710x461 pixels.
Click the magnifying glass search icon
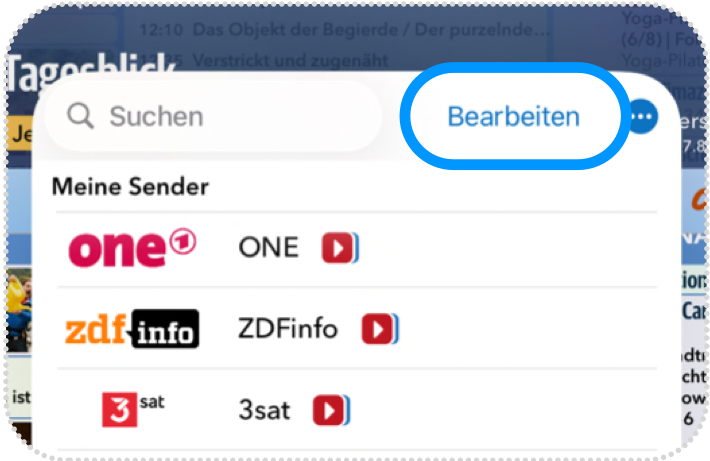[x=82, y=116]
